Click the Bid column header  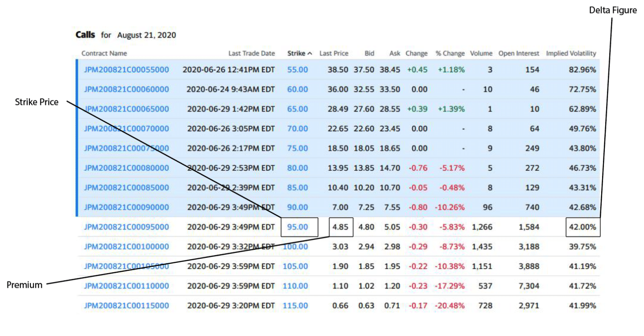click(x=369, y=53)
